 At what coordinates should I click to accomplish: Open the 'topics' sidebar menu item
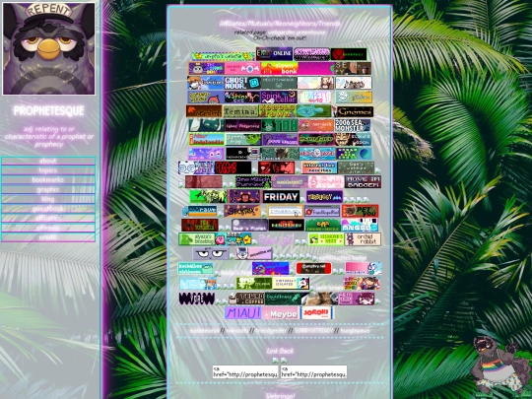pyautogui.click(x=48, y=170)
